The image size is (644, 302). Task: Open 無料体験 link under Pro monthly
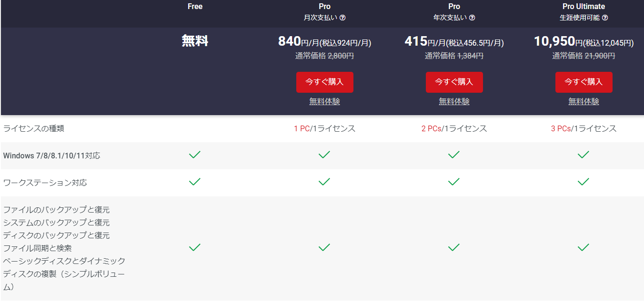click(x=325, y=101)
